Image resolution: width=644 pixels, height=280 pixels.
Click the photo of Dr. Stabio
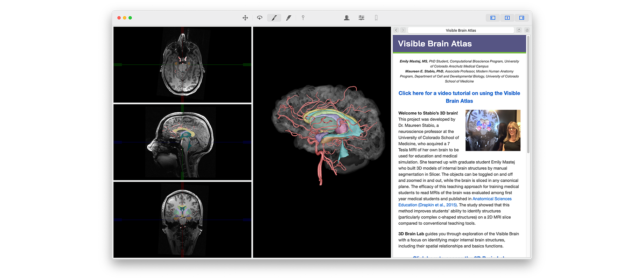(x=493, y=130)
